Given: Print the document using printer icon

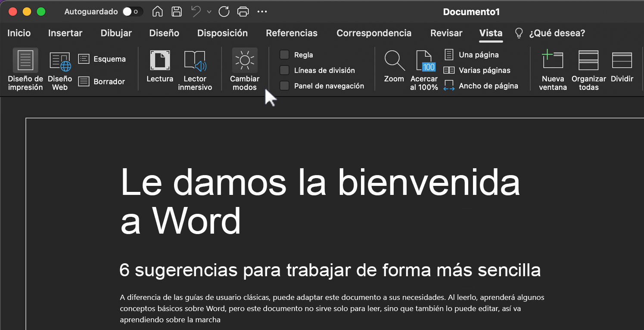Looking at the screenshot, I should click(x=243, y=12).
